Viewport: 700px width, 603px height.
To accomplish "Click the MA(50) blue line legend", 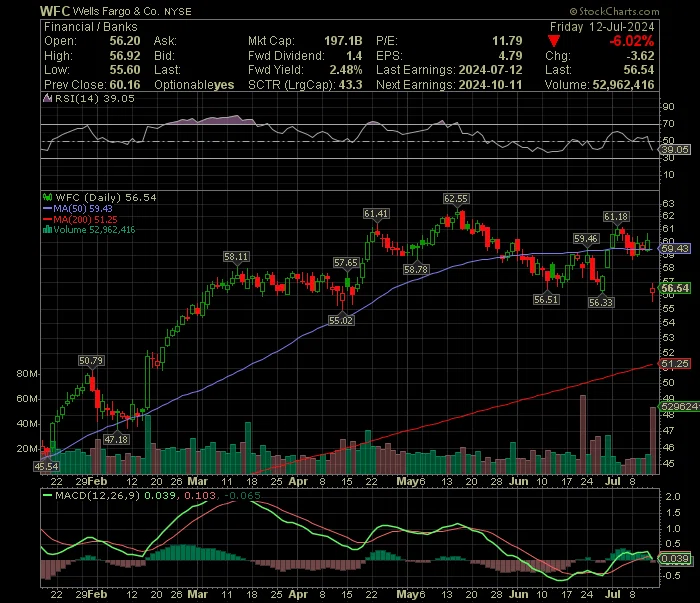I will (78, 208).
